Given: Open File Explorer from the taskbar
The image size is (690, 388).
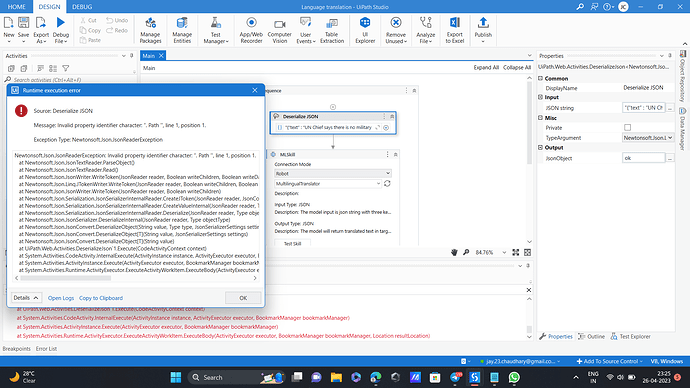Looking at the screenshot, I should (336, 377).
